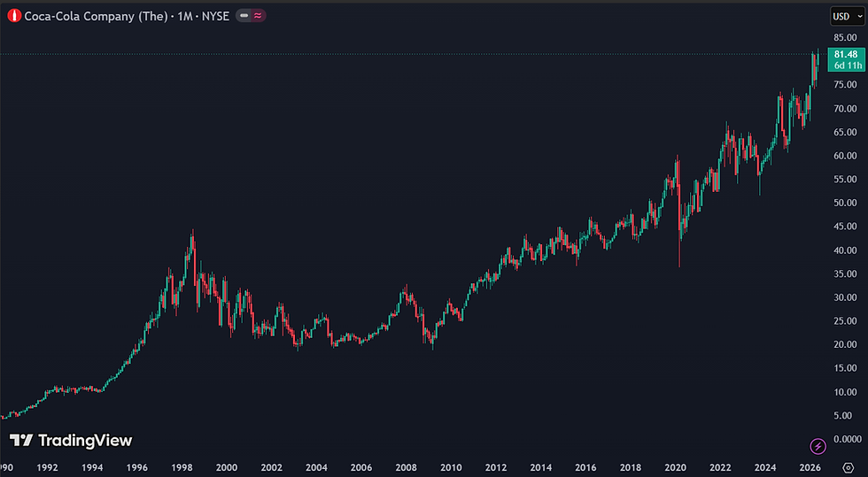Click the 2010 time axis label
868x477 pixels.
coord(451,468)
